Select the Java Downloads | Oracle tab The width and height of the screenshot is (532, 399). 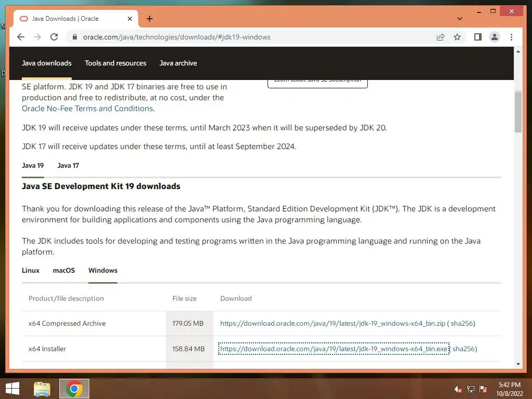click(76, 19)
